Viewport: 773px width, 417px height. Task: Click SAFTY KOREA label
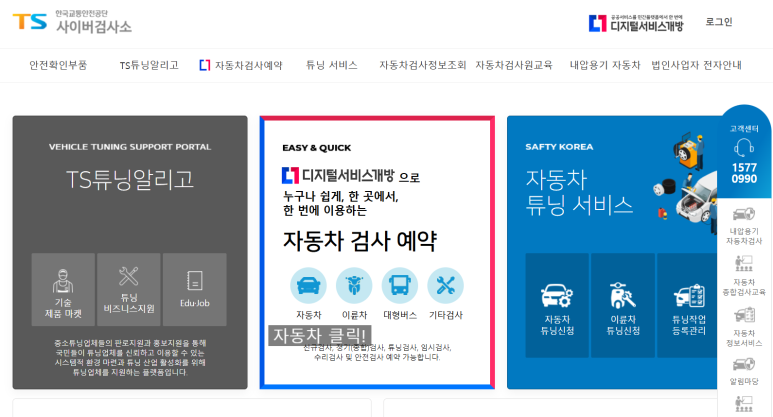pyautogui.click(x=559, y=147)
